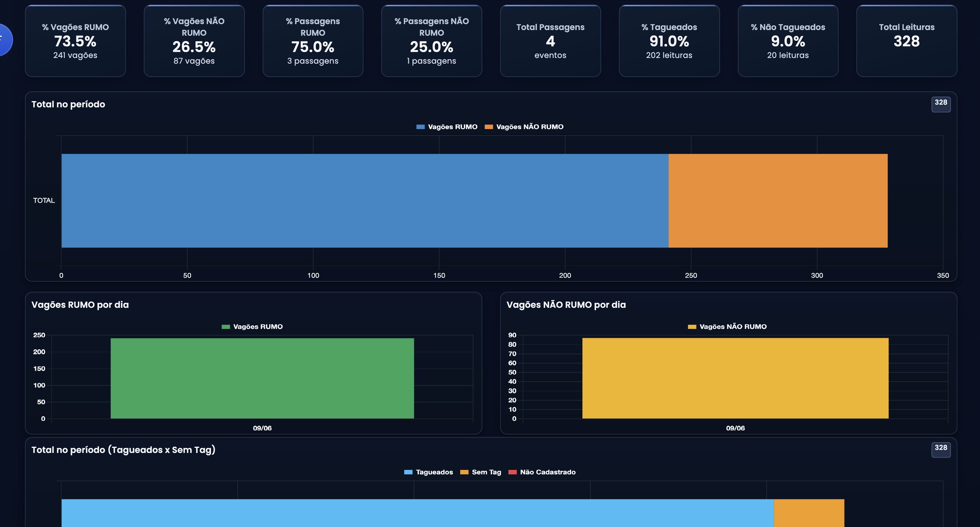Toggle green Vagões RUMO legend in daily chart
This screenshot has height=527, width=980.
[x=252, y=327]
